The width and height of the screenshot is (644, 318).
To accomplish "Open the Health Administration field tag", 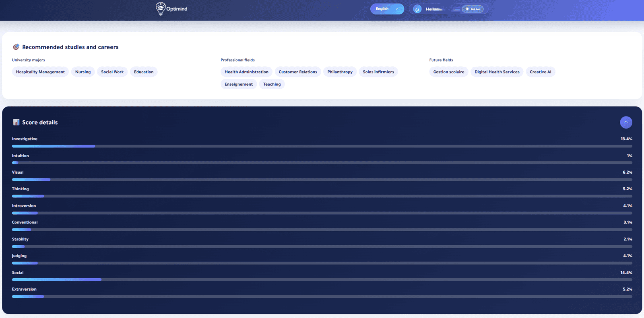I will (246, 72).
